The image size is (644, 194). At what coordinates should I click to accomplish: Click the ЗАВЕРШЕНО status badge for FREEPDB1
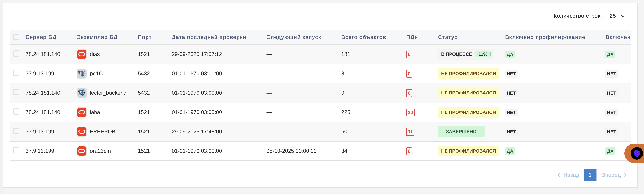click(461, 131)
